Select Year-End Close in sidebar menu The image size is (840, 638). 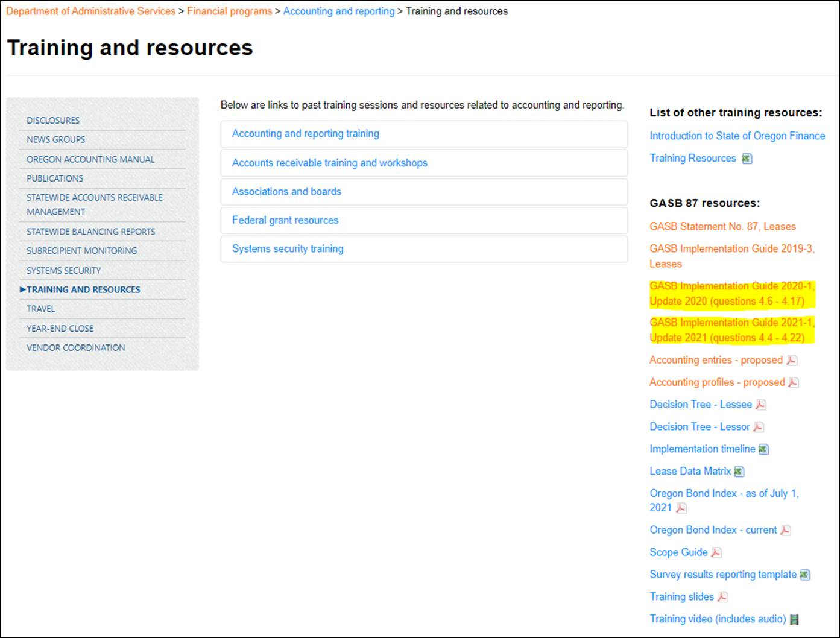pos(60,329)
